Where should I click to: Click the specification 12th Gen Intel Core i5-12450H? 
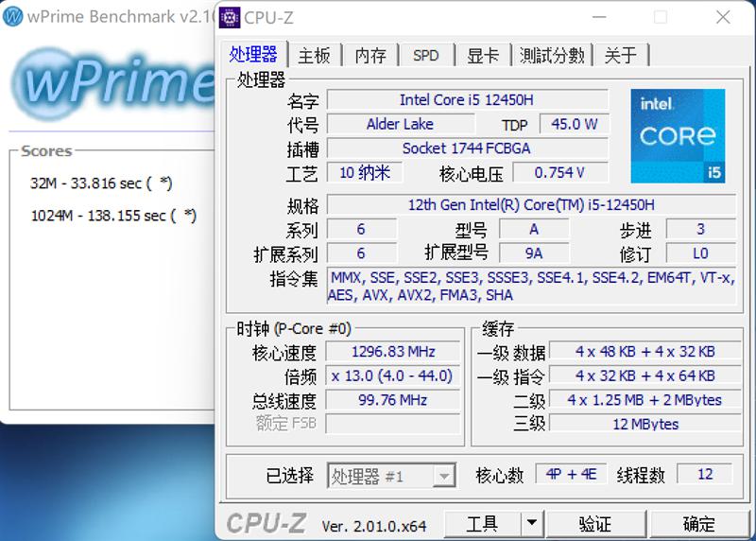point(531,204)
